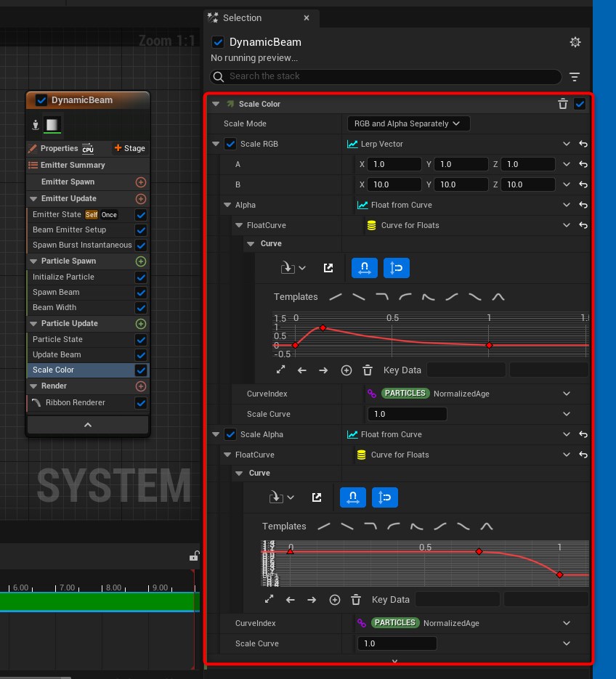This screenshot has height=679, width=616.
Task: Uncheck the Scale Alpha checkbox
Action: 230,434
